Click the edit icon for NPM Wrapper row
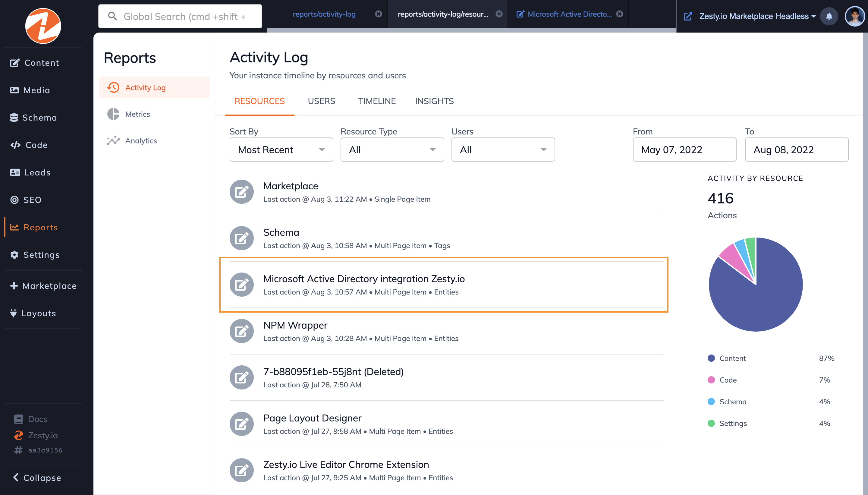This screenshot has height=495, width=868. [x=242, y=331]
